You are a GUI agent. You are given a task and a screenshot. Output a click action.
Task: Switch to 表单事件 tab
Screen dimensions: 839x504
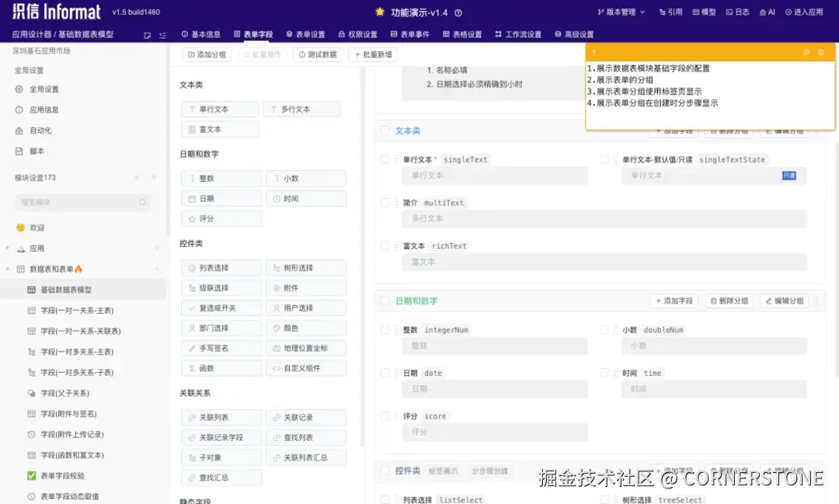point(410,34)
